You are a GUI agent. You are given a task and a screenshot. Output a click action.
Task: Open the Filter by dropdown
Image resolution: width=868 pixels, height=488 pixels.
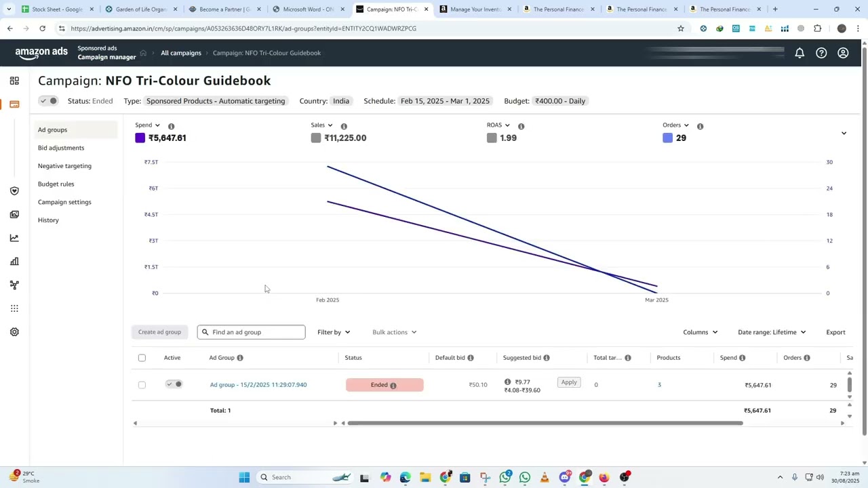point(334,332)
